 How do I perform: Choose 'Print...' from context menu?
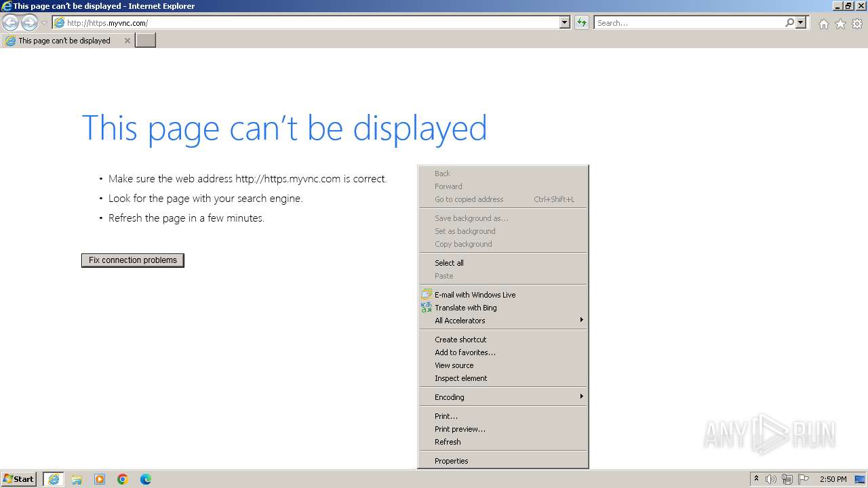click(x=503, y=416)
